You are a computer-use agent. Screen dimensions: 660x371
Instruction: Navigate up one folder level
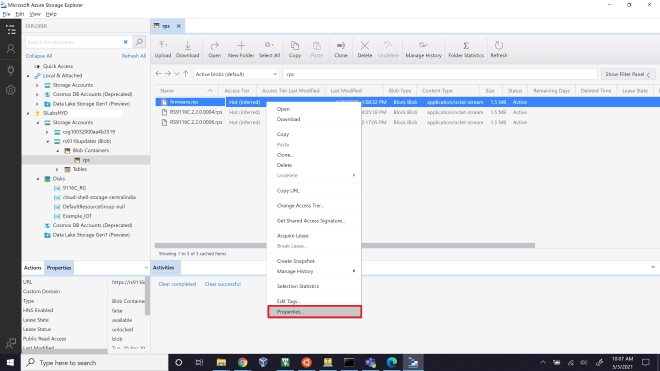(186, 74)
